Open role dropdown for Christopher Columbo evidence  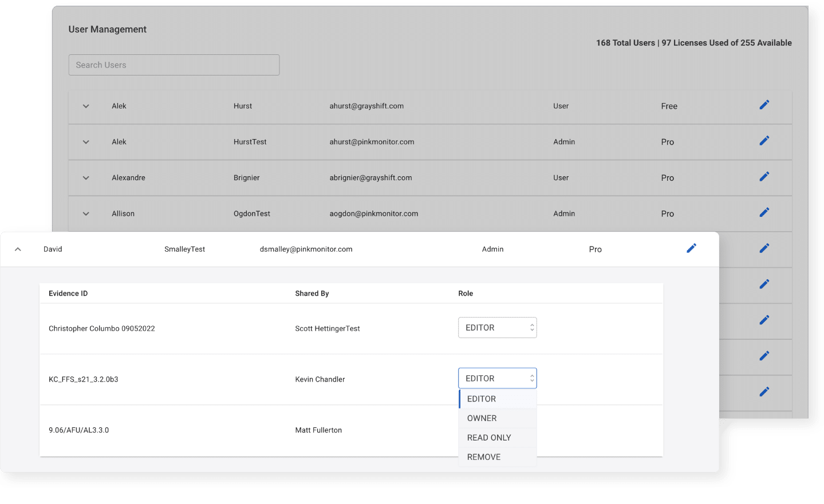point(497,328)
